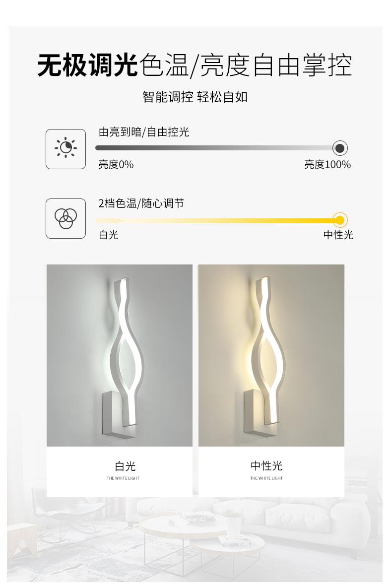Viewport: 392px width, 585px height.
Task: Click THE WHITE LIGHT text under 白光
Action: (x=123, y=478)
